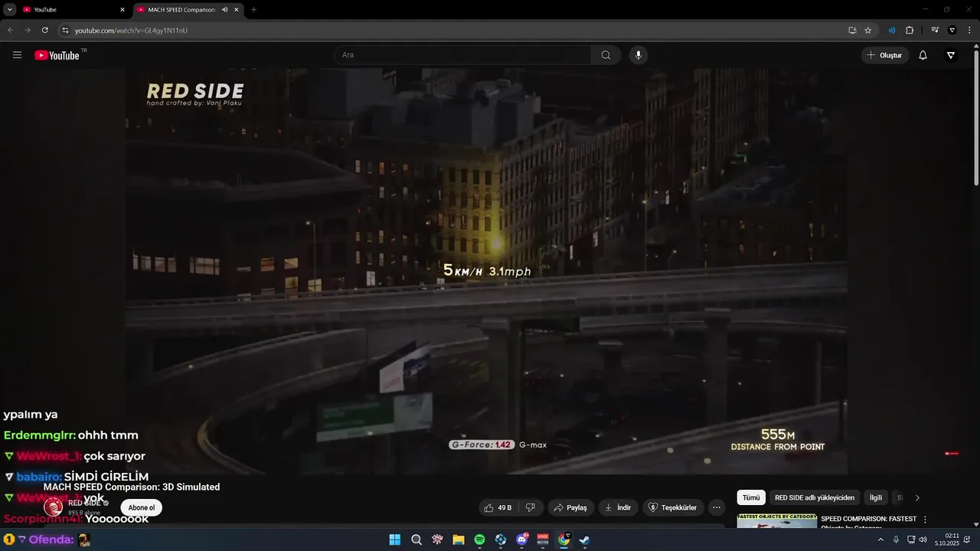Viewport: 980px width, 551px height.
Task: Open YouTube notifications bell
Action: pos(923,55)
